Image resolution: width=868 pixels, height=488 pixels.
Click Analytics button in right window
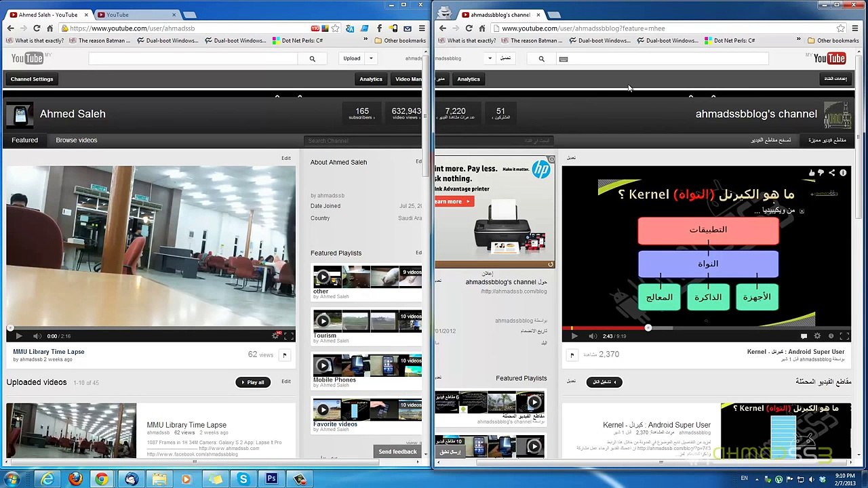tap(469, 79)
